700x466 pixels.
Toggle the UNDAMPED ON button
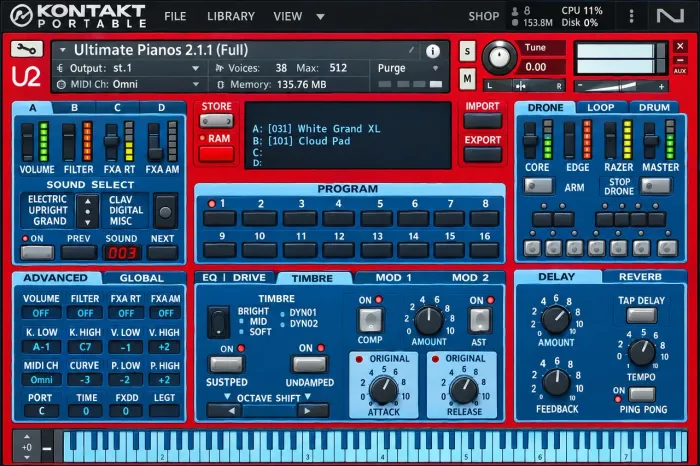(x=309, y=364)
